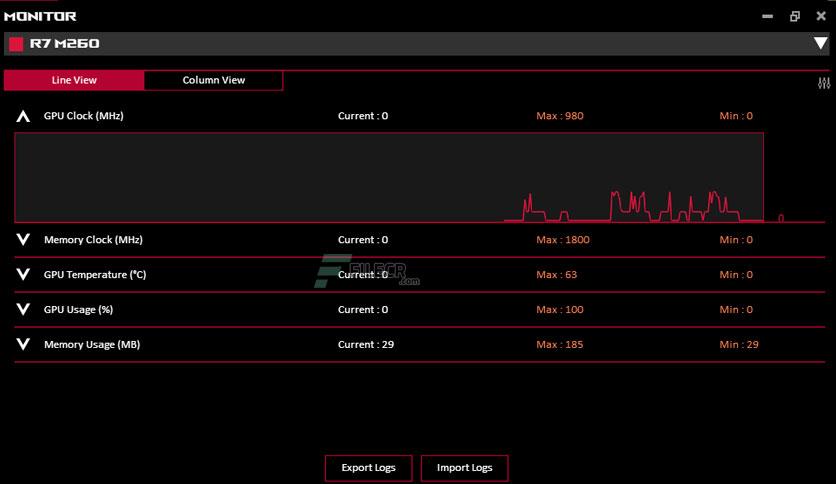Image resolution: width=836 pixels, height=484 pixels.
Task: Click the red square next to R7 M260
Action: tap(16, 44)
